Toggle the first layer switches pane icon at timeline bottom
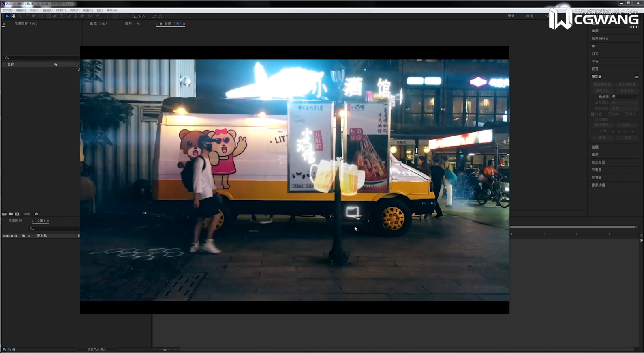The width and height of the screenshot is (644, 353). pyautogui.click(x=4, y=349)
